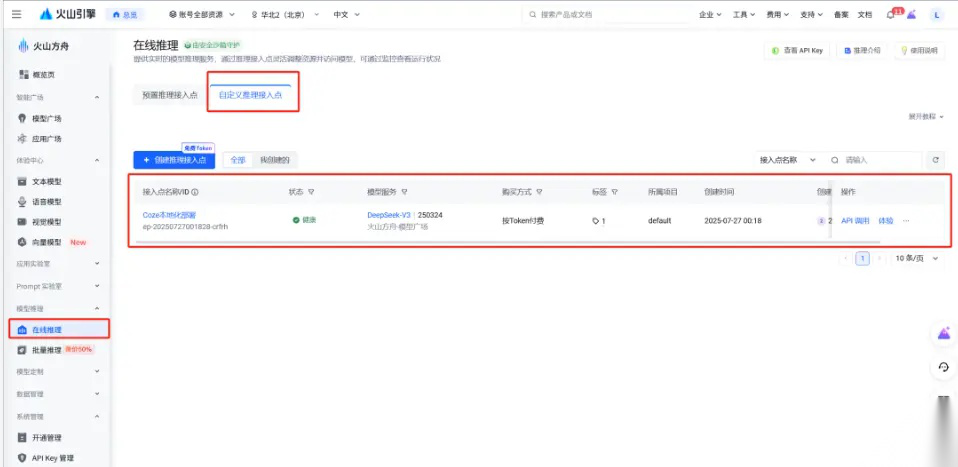Image resolution: width=958 pixels, height=467 pixels.
Task: Collapse the 智能广场 sidebar section
Action: 97,97
